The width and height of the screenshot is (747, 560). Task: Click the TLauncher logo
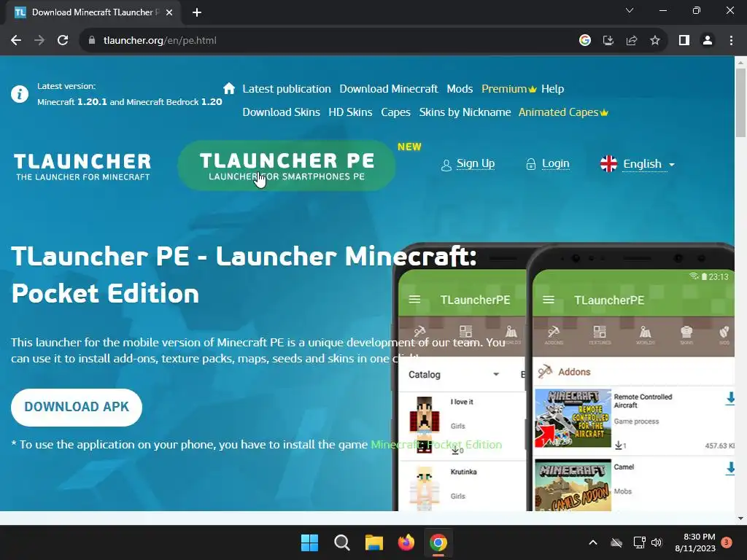(82, 167)
